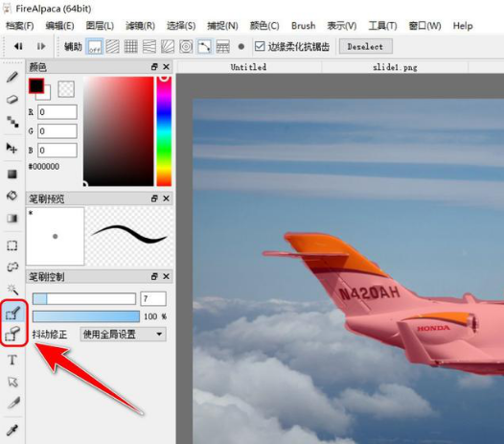The width and height of the screenshot is (504, 444).
Task: Open the 滤镜(R) menu
Action: (x=140, y=26)
